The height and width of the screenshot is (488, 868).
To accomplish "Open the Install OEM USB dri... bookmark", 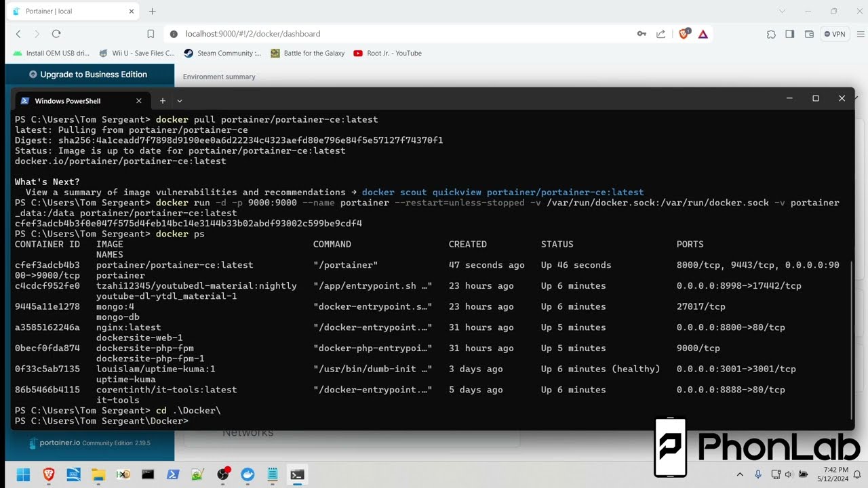I will 51,53.
